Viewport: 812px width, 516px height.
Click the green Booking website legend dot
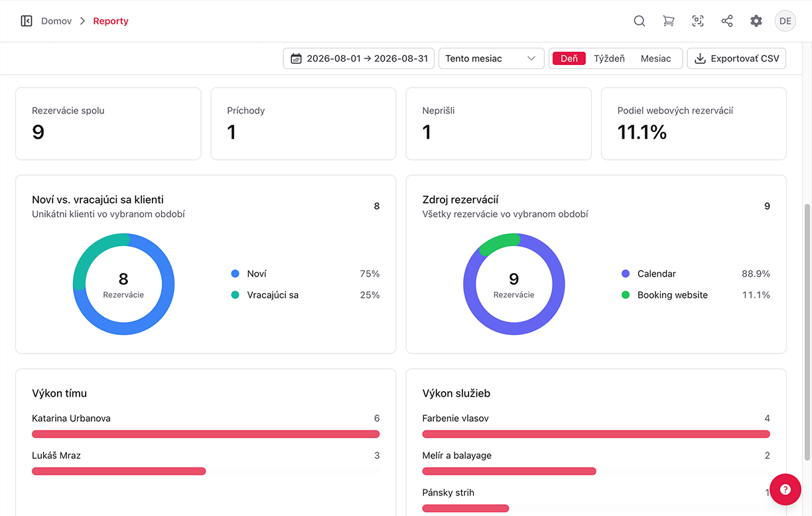626,294
